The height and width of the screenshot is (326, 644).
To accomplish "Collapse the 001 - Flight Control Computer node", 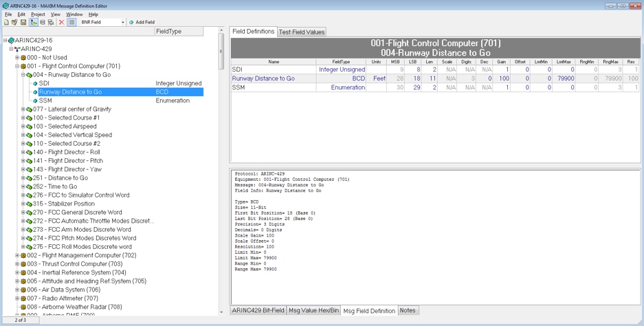I will (x=17, y=66).
